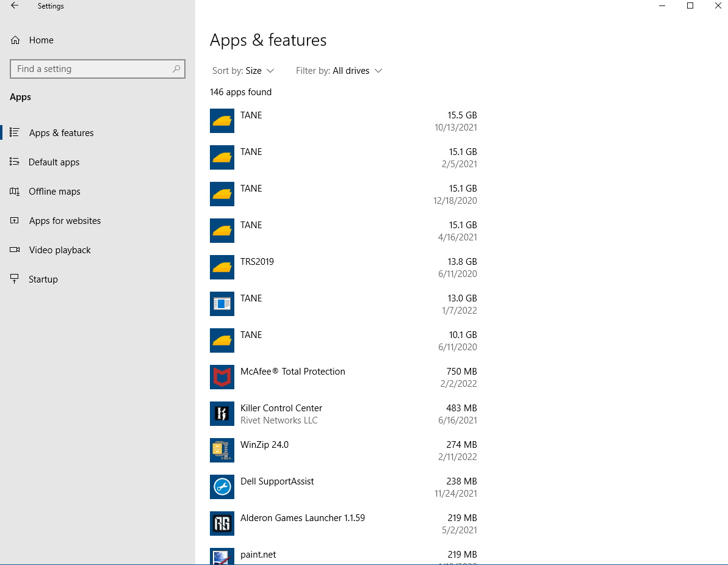Click the WinZip 24.0 icon

[222, 451]
